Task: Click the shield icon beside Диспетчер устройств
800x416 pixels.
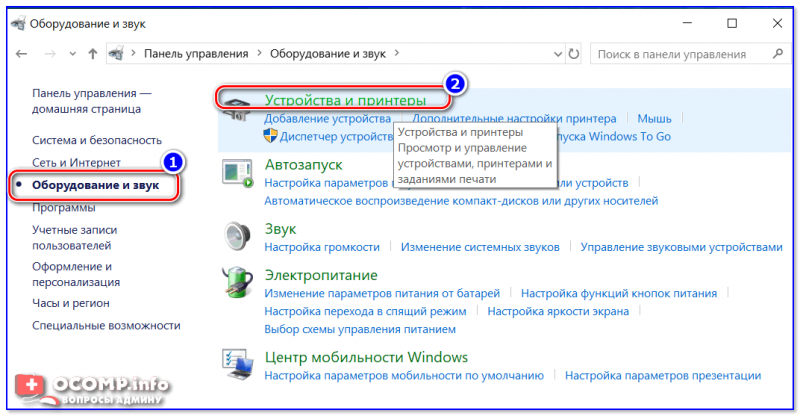Action: pyautogui.click(x=270, y=136)
